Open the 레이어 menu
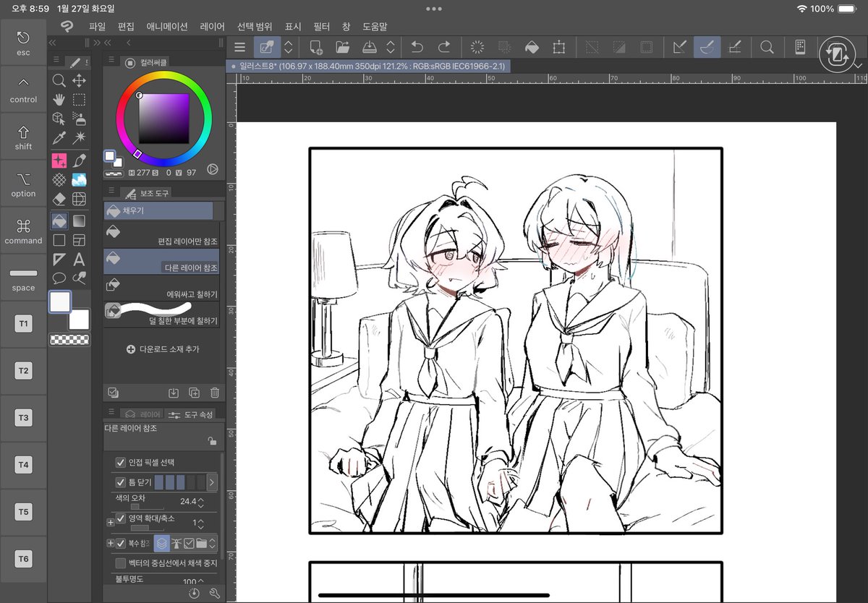Viewport: 868px width, 603px height. 212,26
